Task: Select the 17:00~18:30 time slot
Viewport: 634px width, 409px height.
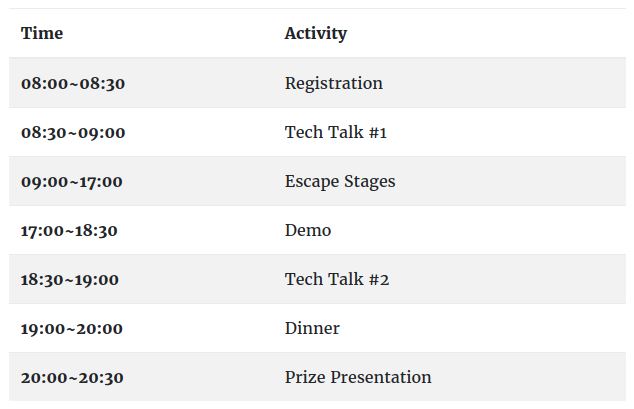Action: click(69, 230)
